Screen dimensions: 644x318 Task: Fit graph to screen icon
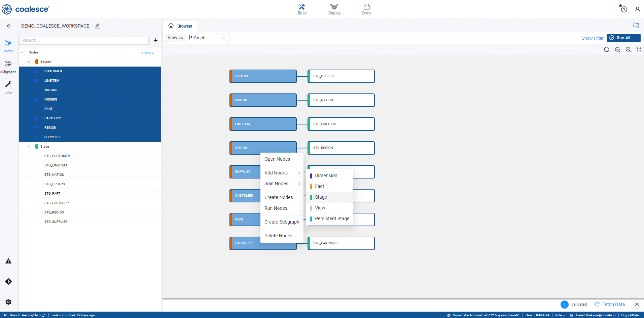(639, 49)
